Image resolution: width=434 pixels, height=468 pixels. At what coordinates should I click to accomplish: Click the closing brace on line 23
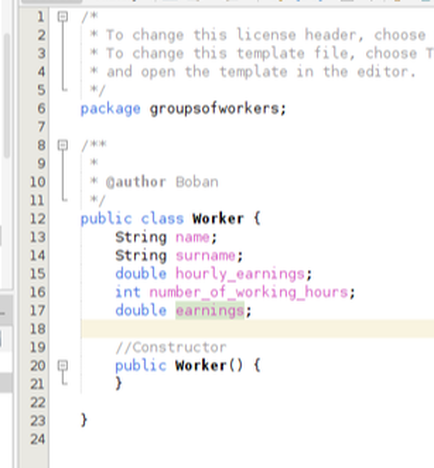[x=84, y=421]
